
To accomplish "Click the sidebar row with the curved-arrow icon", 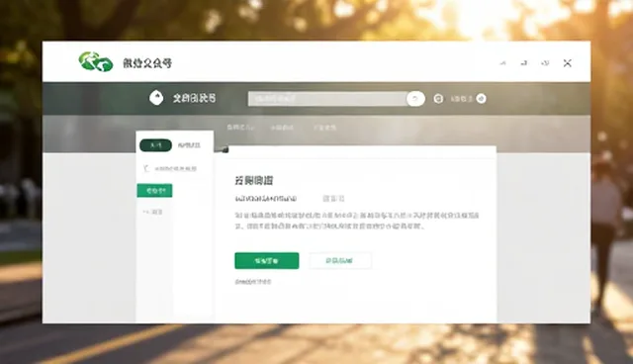I will pos(169,169).
